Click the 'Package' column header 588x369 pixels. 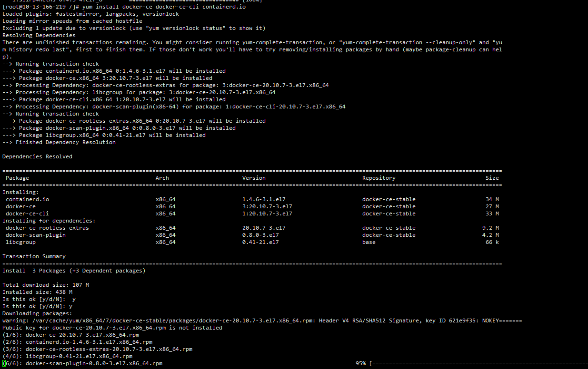(17, 178)
